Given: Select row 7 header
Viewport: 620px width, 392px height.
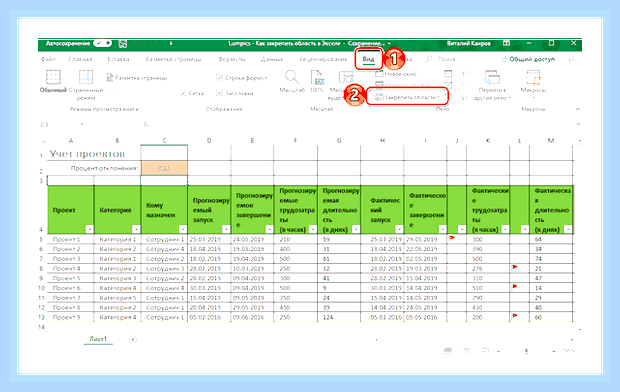Looking at the screenshot, I should [x=41, y=259].
